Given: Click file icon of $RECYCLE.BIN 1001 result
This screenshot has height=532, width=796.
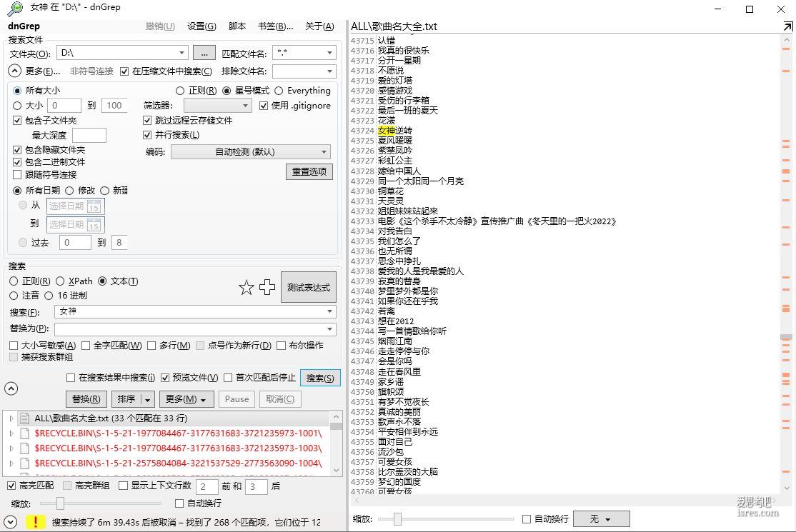Looking at the screenshot, I should 24,433.
